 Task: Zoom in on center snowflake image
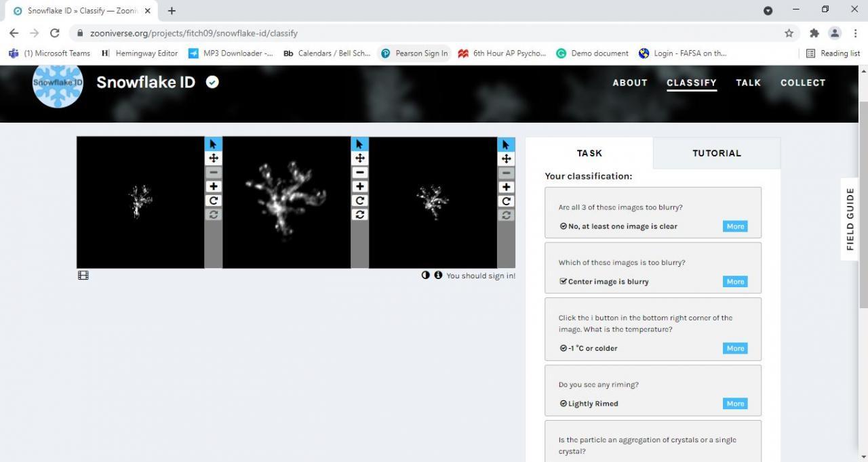[359, 186]
